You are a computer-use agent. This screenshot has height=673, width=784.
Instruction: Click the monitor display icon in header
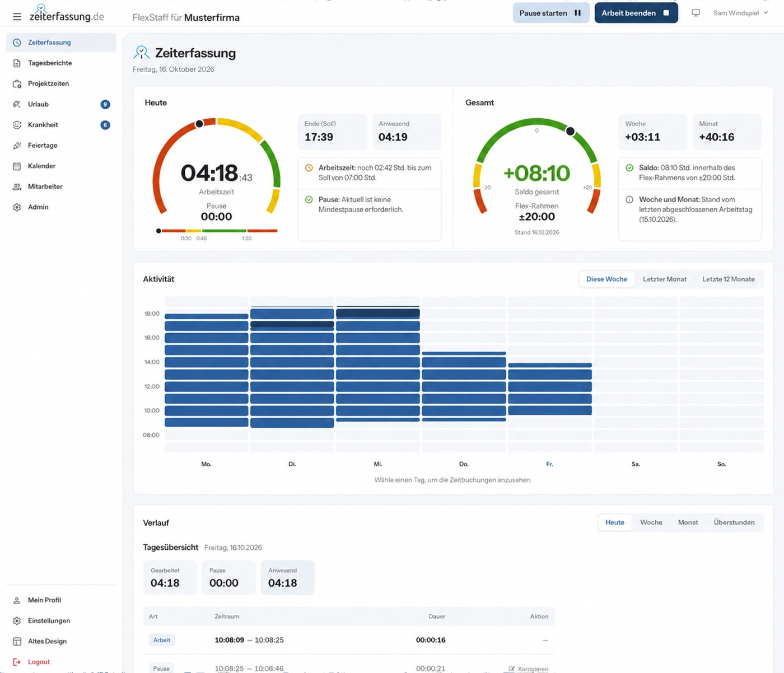point(696,13)
